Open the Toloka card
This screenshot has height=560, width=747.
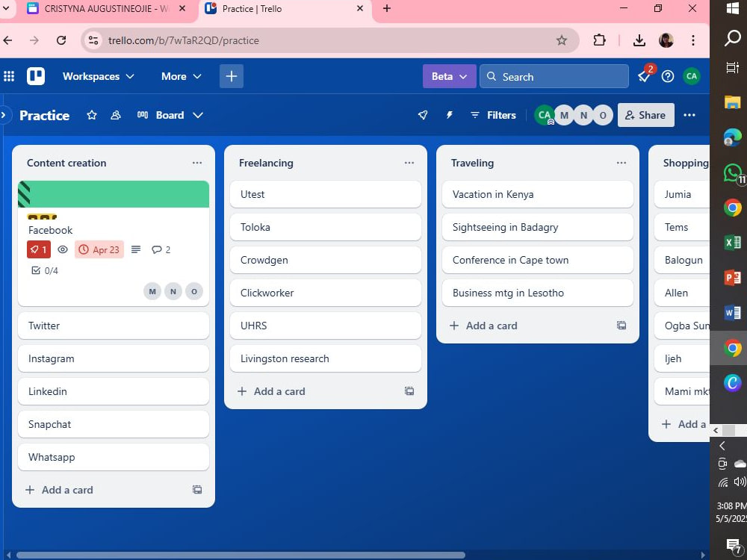pos(326,227)
